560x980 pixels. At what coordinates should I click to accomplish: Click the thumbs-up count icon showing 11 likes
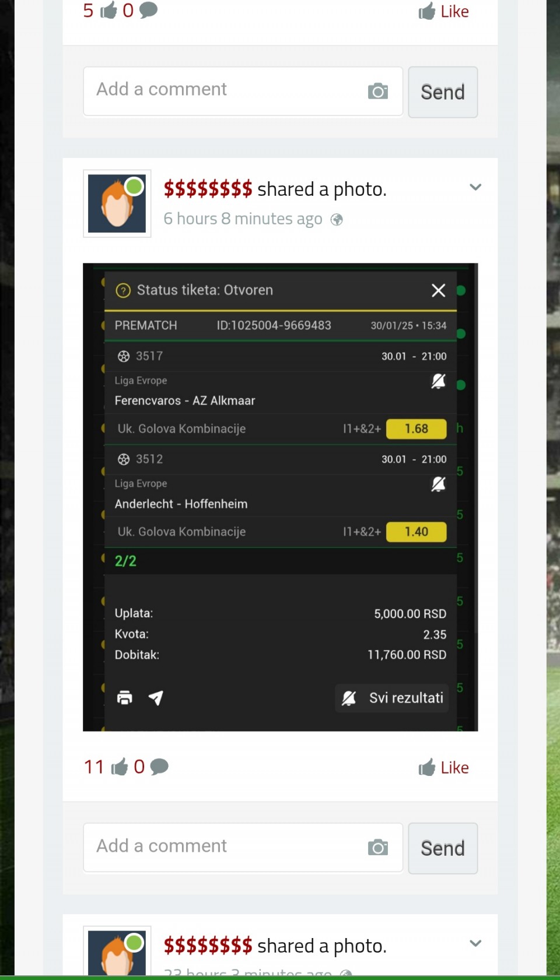[120, 767]
